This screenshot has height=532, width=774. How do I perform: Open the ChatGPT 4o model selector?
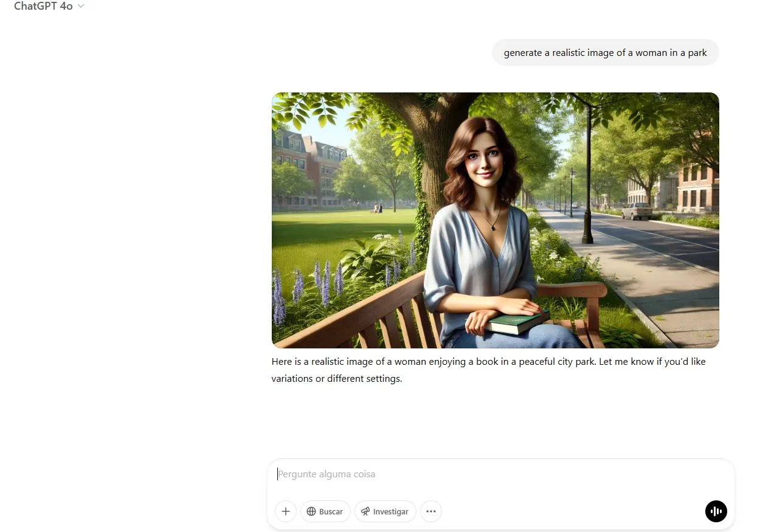point(44,7)
